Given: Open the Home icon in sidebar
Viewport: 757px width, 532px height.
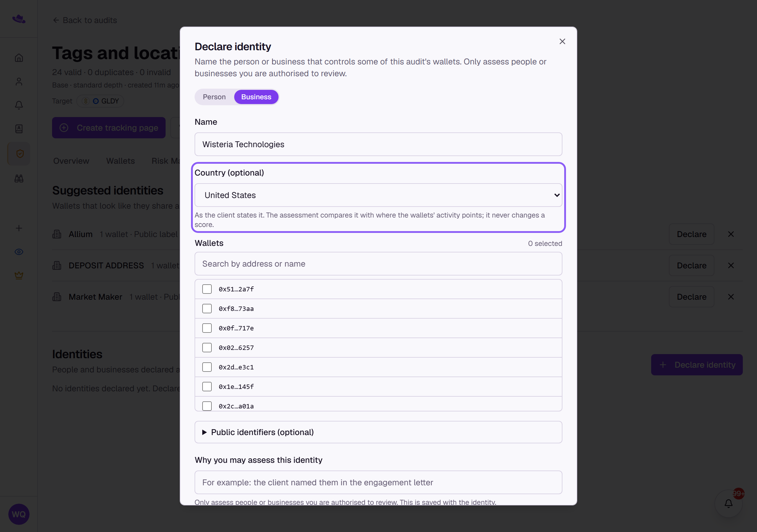Looking at the screenshot, I should (x=19, y=58).
